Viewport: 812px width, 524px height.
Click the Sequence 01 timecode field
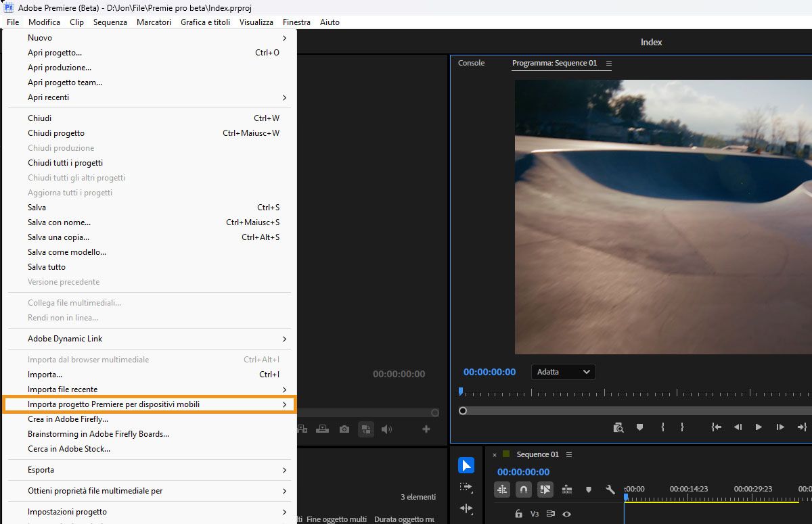523,472
